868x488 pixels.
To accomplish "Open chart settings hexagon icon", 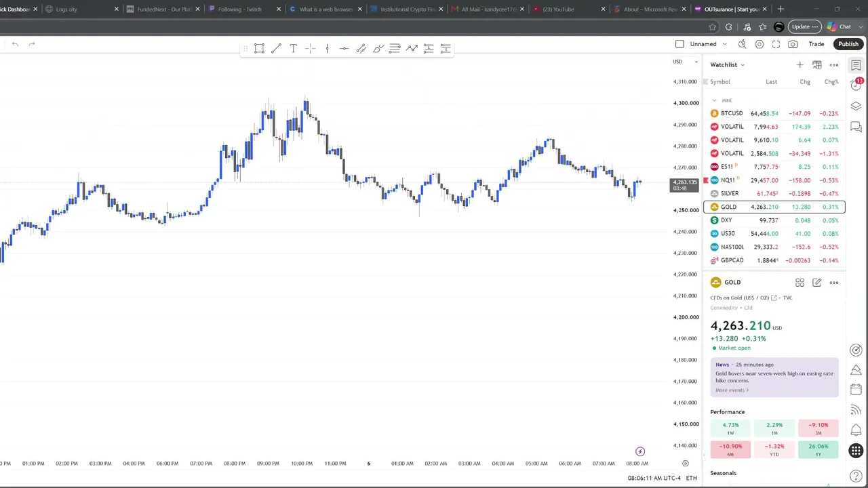I will pos(759,44).
